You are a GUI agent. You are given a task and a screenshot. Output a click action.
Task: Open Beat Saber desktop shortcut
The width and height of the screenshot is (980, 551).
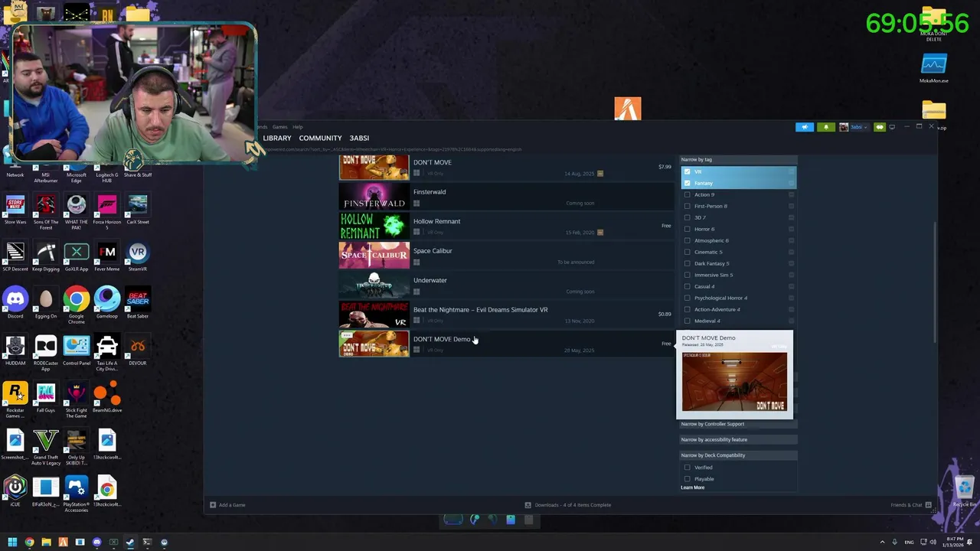click(138, 302)
